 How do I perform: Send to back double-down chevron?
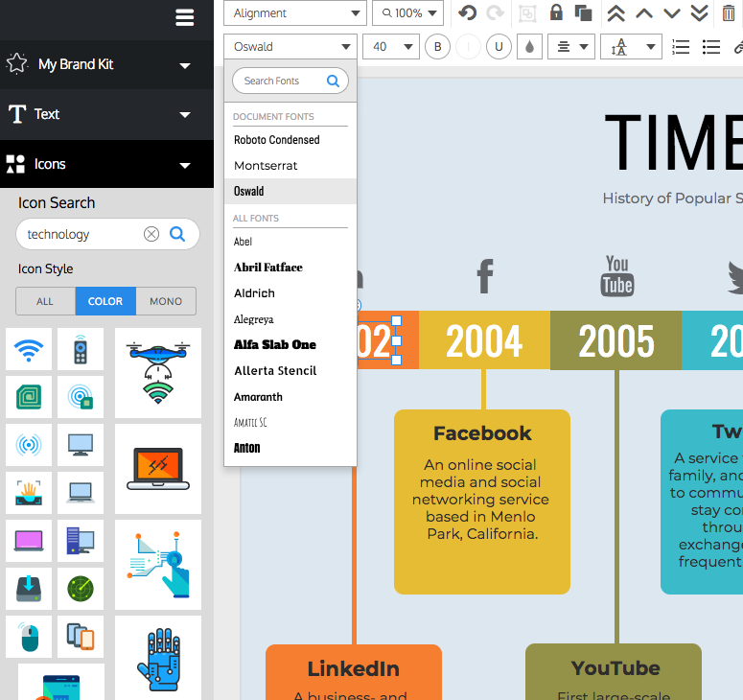700,13
